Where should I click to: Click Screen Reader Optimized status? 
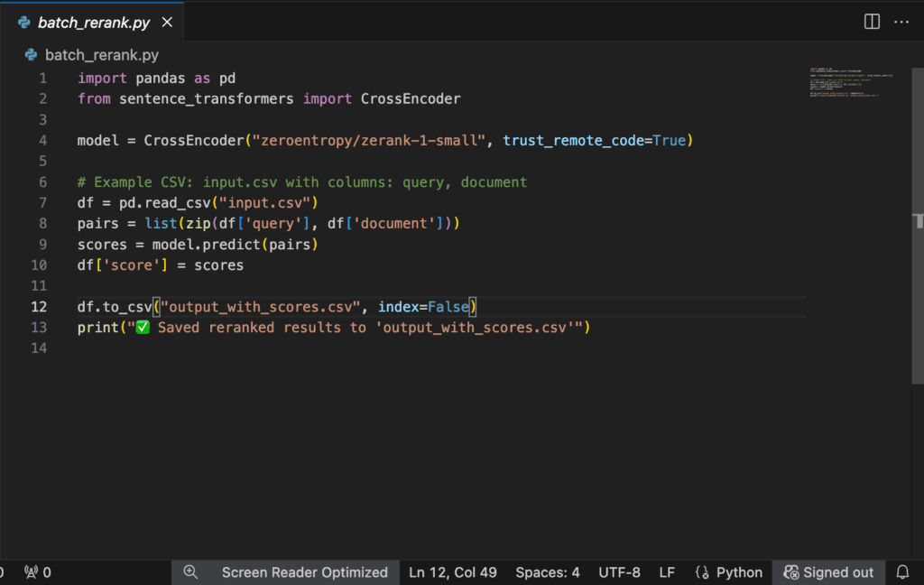[x=305, y=572]
